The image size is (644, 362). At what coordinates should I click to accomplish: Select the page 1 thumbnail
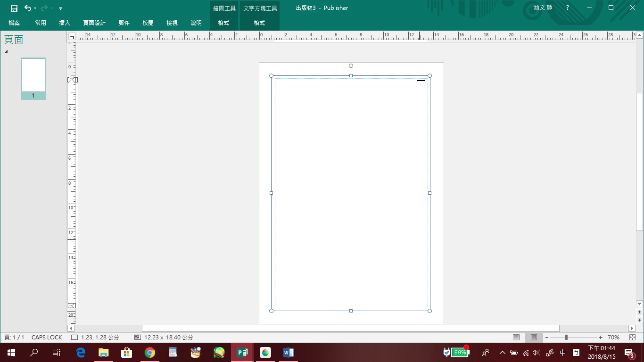pyautogui.click(x=33, y=75)
